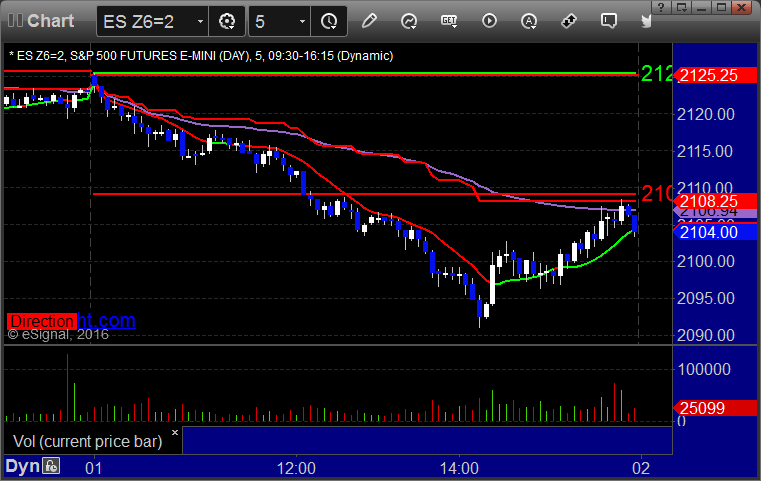This screenshot has width=761, height=481.
Task: Click the Twitter bird share icon
Action: point(646,21)
